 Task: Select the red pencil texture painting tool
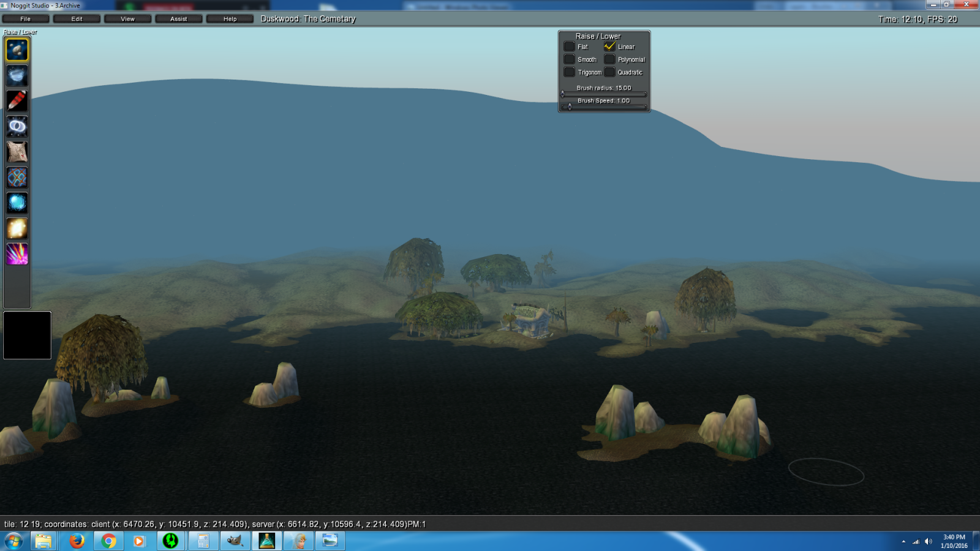click(17, 101)
